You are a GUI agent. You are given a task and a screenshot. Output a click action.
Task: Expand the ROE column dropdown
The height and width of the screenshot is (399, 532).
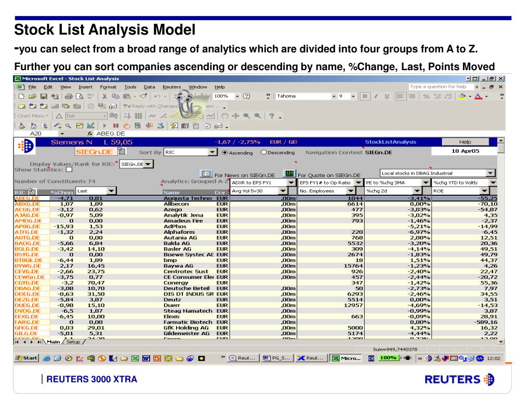point(485,191)
